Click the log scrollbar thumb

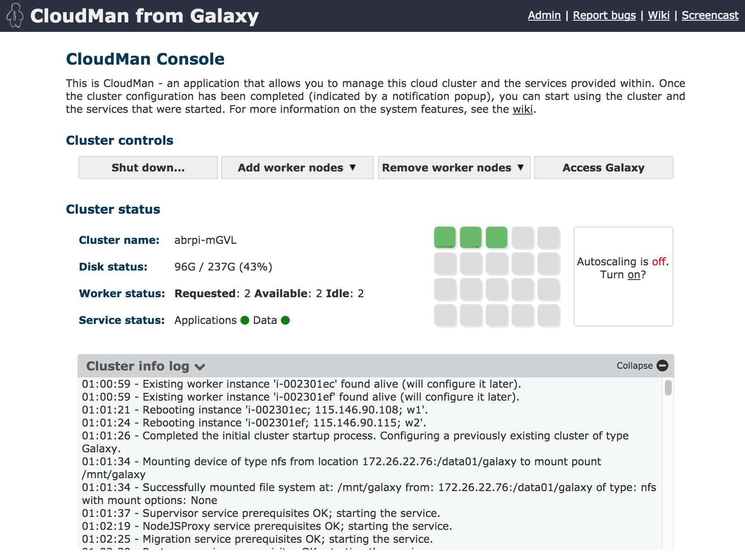668,387
